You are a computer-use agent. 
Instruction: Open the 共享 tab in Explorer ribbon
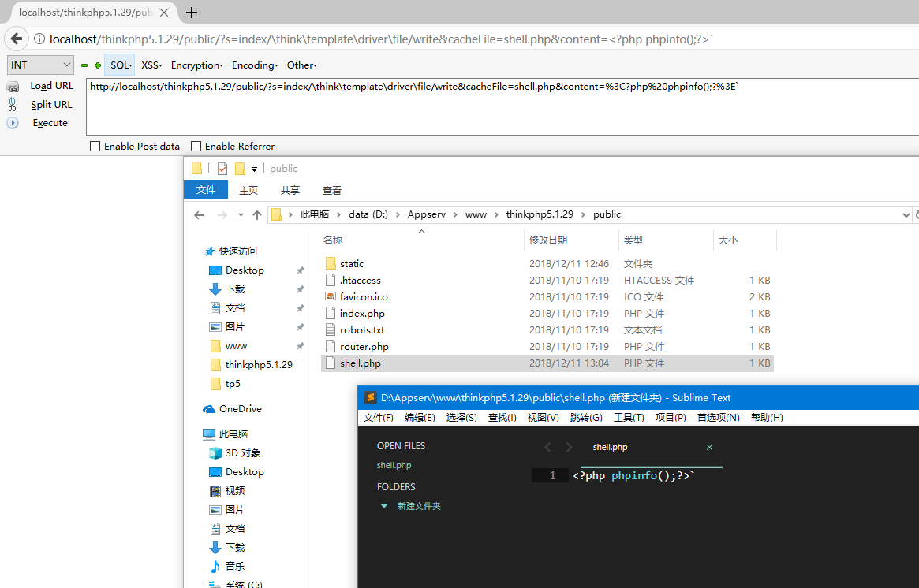[x=290, y=190]
